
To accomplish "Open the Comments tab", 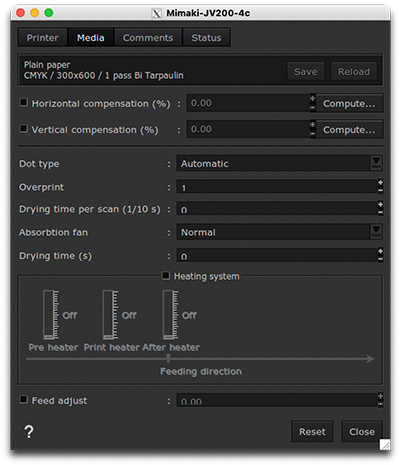I will click(x=148, y=38).
